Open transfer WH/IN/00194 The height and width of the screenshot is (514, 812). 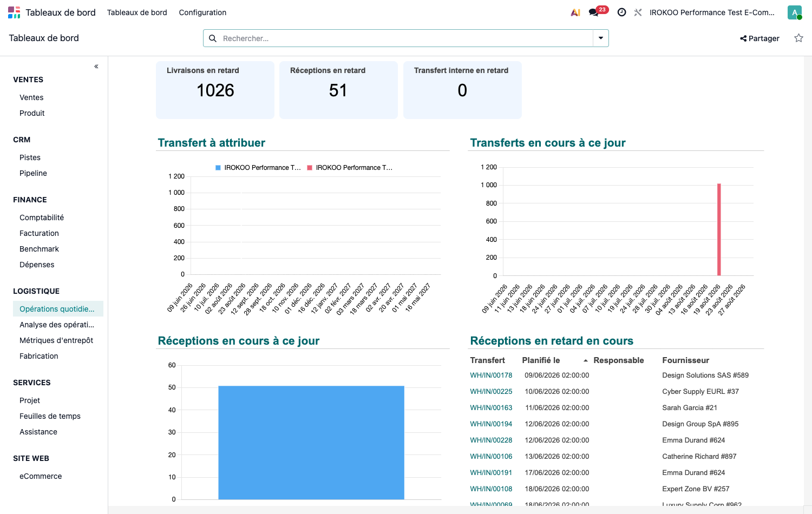click(491, 424)
